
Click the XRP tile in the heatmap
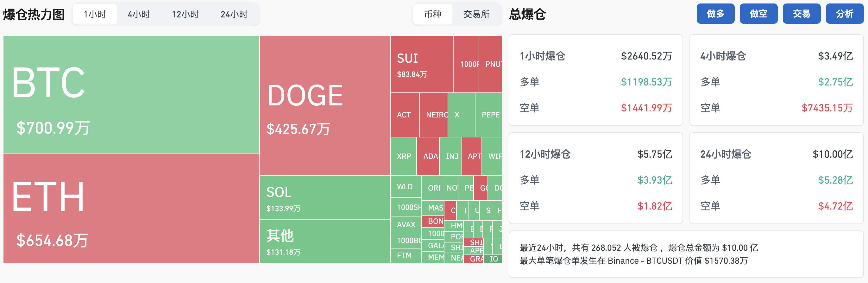403,156
